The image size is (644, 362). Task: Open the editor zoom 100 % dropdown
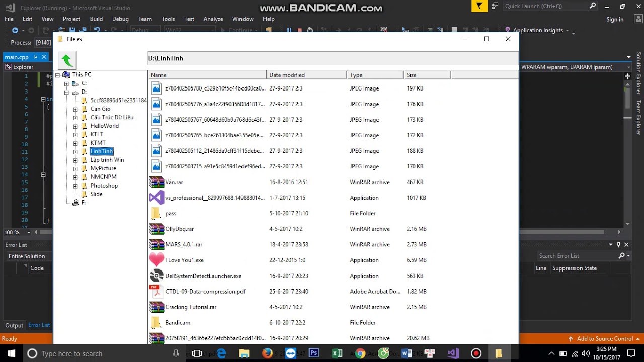click(x=29, y=232)
